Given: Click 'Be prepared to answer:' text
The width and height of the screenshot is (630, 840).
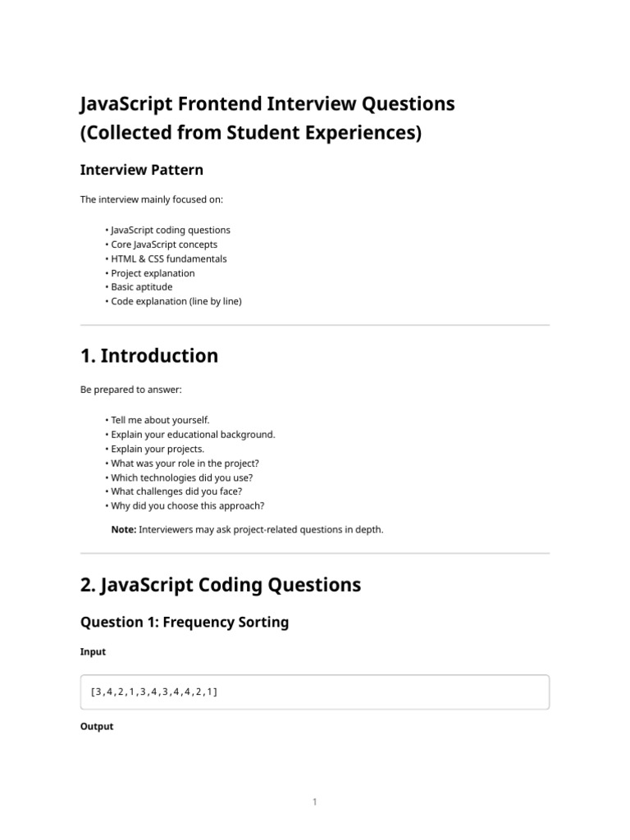Looking at the screenshot, I should tap(130, 390).
